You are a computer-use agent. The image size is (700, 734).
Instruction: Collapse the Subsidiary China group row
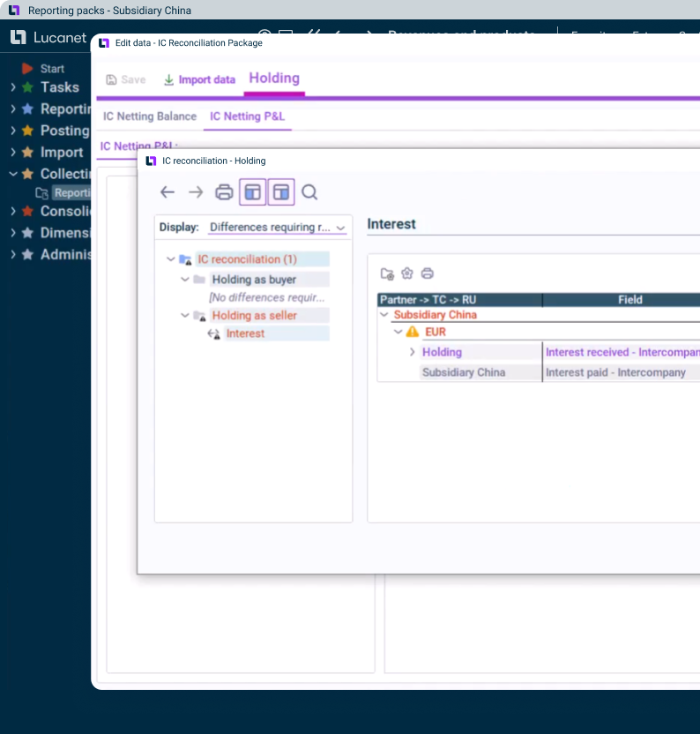[x=384, y=315]
